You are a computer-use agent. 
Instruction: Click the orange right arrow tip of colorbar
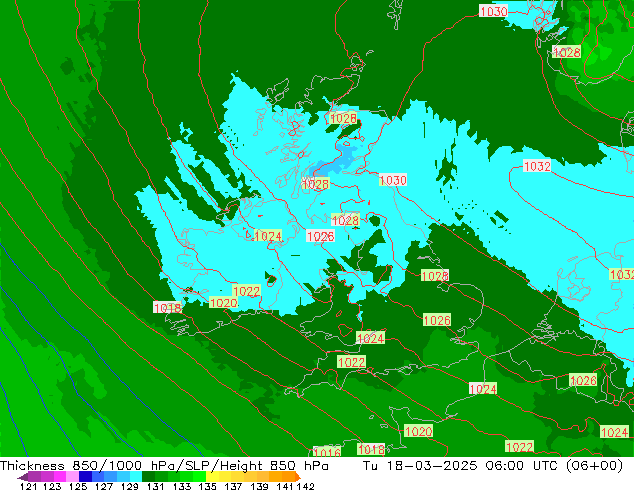tap(297, 477)
